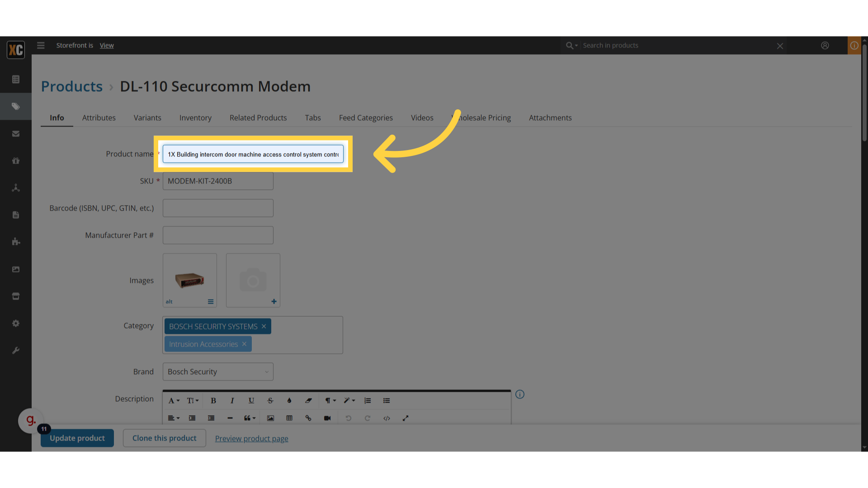Open Catalog tag icon in sidebar
Viewport: 868px width, 488px height.
(x=16, y=107)
